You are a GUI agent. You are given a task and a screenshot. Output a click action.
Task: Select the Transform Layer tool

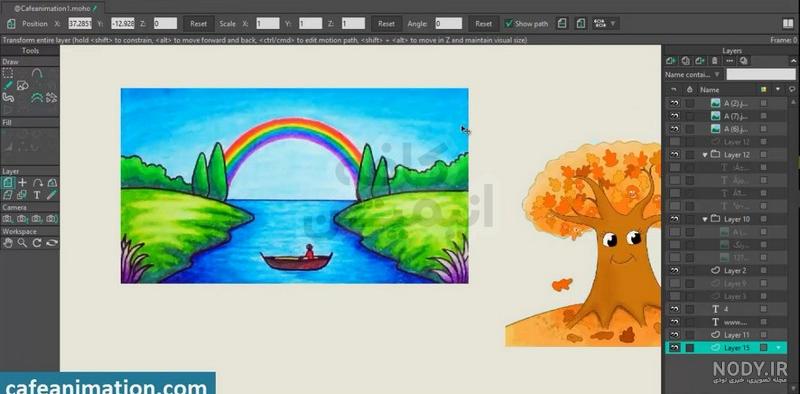click(x=8, y=183)
